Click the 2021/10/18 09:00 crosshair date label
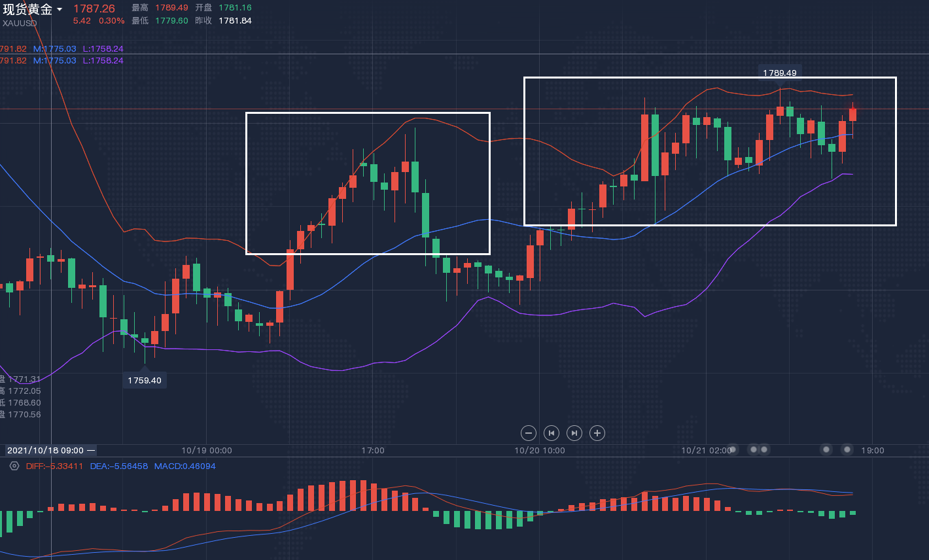 [x=46, y=450]
